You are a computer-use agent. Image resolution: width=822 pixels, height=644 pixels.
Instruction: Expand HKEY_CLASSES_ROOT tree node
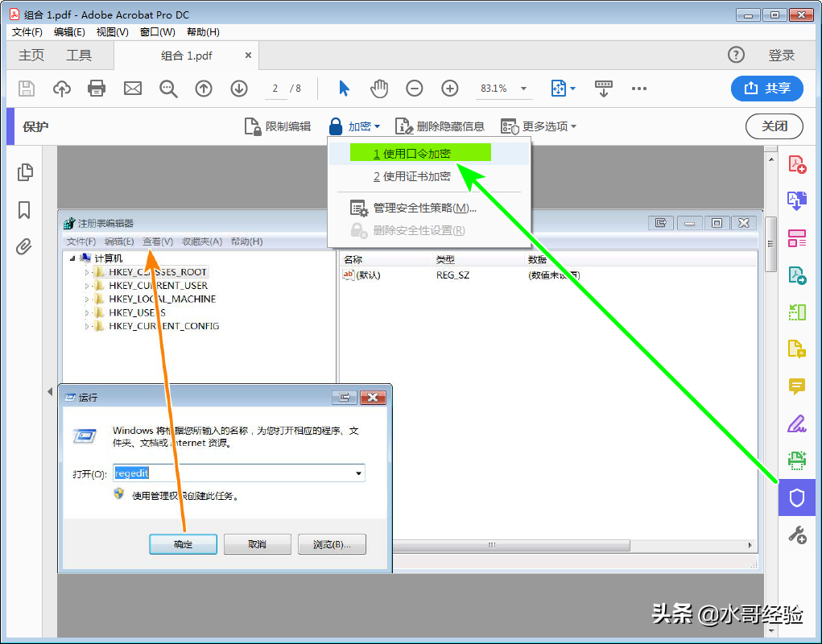coord(86,272)
